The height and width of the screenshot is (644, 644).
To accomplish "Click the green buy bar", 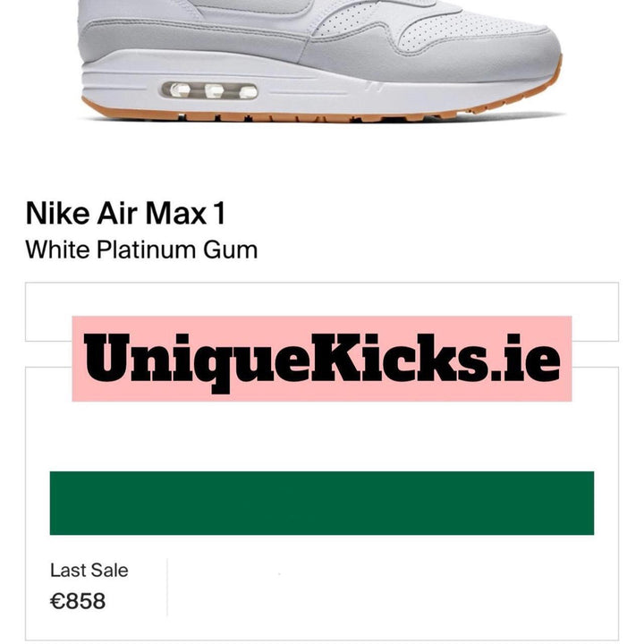I will coord(322,503).
